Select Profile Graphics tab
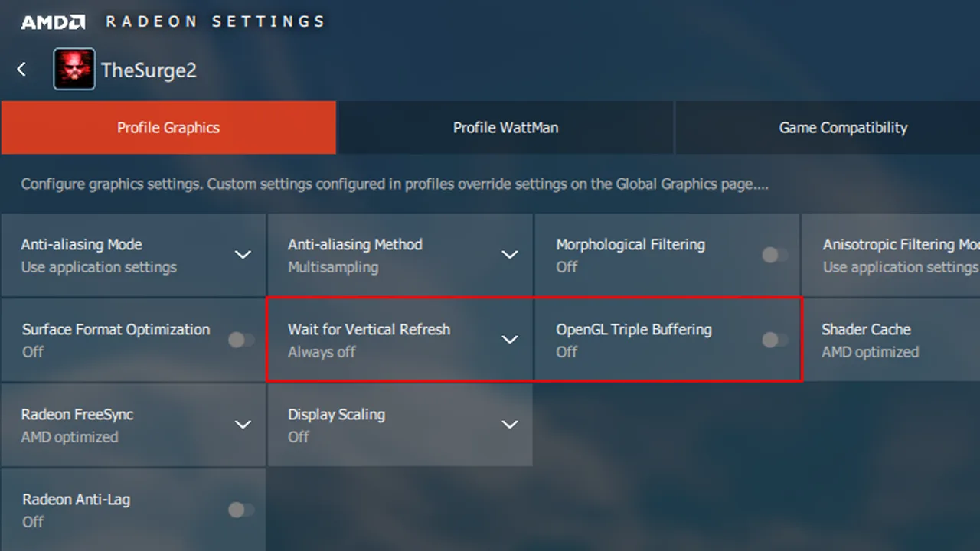This screenshot has width=980, height=551. [168, 128]
